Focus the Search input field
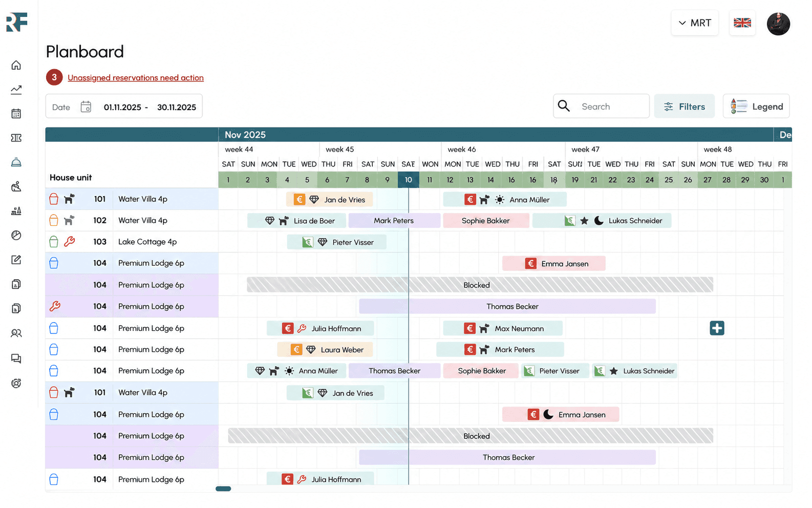The height and width of the screenshot is (508, 812). pos(602,106)
